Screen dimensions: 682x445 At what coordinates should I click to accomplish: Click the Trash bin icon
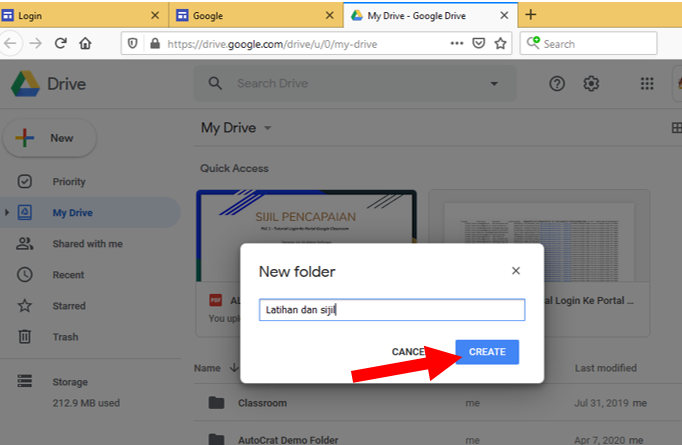[x=24, y=337]
